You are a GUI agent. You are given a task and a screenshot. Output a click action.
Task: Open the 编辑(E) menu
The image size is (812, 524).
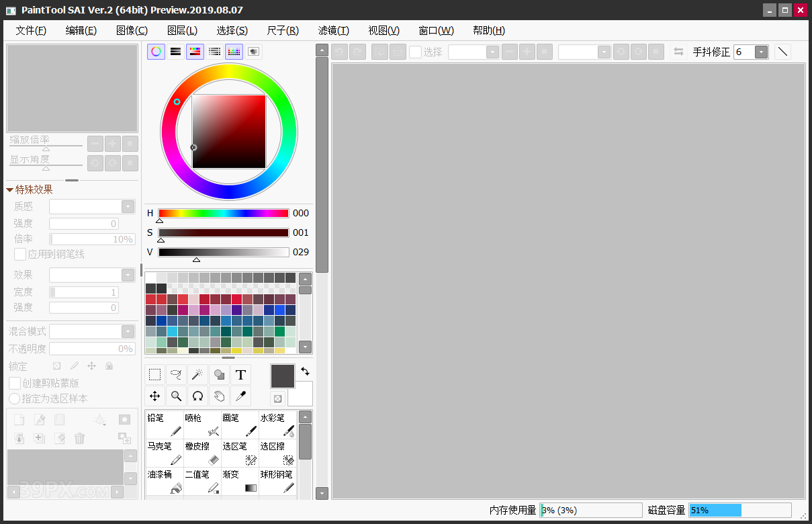pyautogui.click(x=81, y=30)
